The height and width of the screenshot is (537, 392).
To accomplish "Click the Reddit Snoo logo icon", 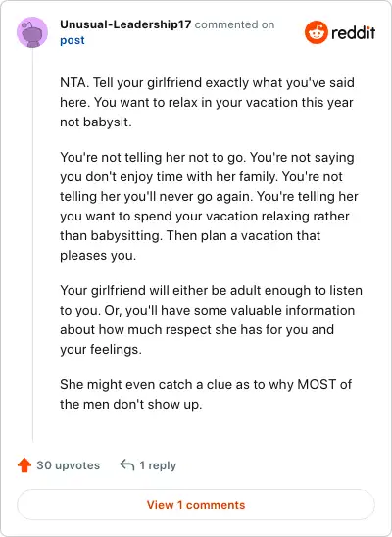I will [316, 32].
